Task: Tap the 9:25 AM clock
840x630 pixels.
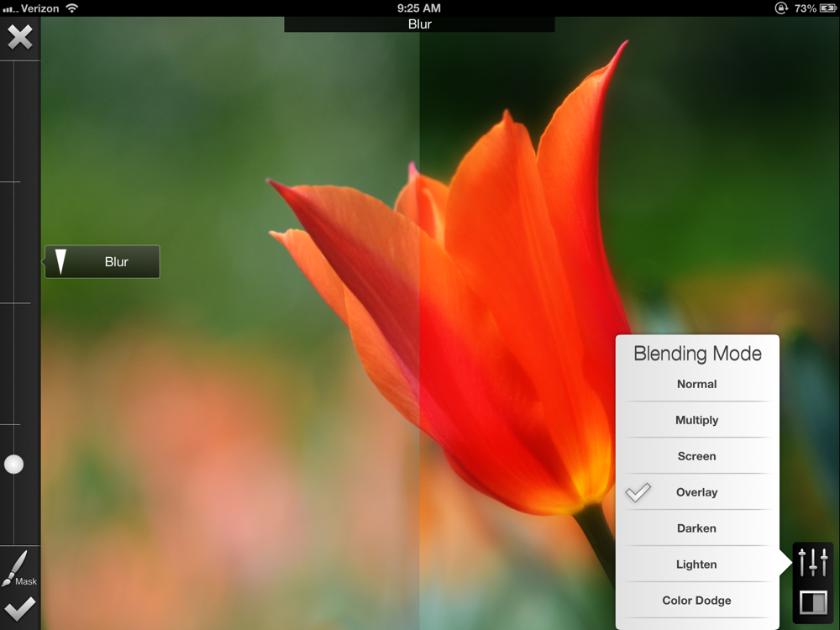Action: pyautogui.click(x=419, y=8)
